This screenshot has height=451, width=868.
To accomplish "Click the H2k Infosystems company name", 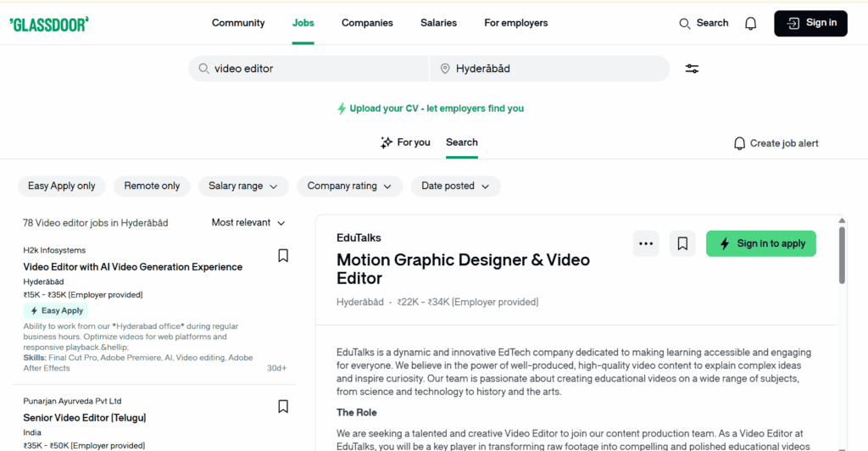I will coord(54,250).
